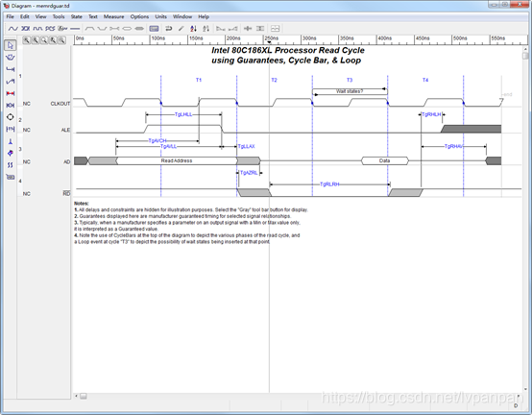Select the delay arrow sidebar tool
This screenshot has height=415, width=532.
coord(11,69)
